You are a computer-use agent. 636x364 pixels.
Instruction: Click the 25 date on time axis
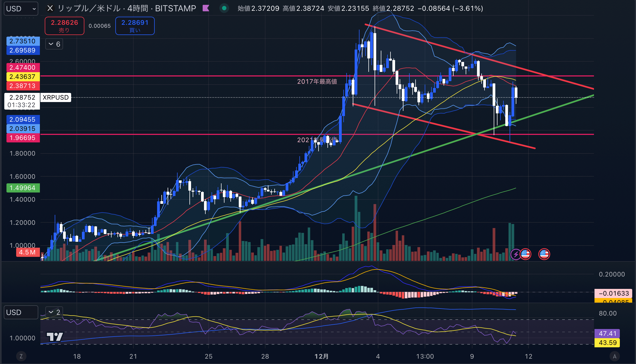pyautogui.click(x=209, y=356)
